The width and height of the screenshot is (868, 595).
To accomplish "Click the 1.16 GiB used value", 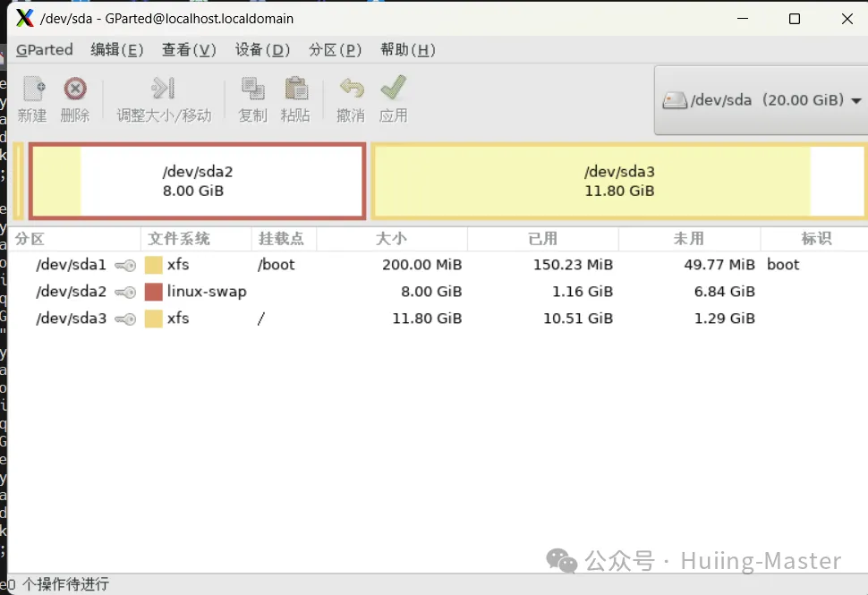I will click(x=583, y=292).
